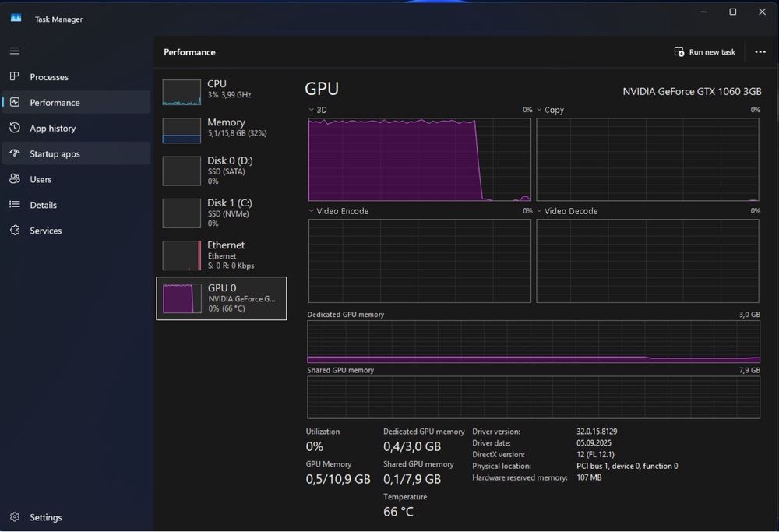Screen dimensions: 779x532
Task: Click the driver date 05.09.2025
Action: (594, 442)
